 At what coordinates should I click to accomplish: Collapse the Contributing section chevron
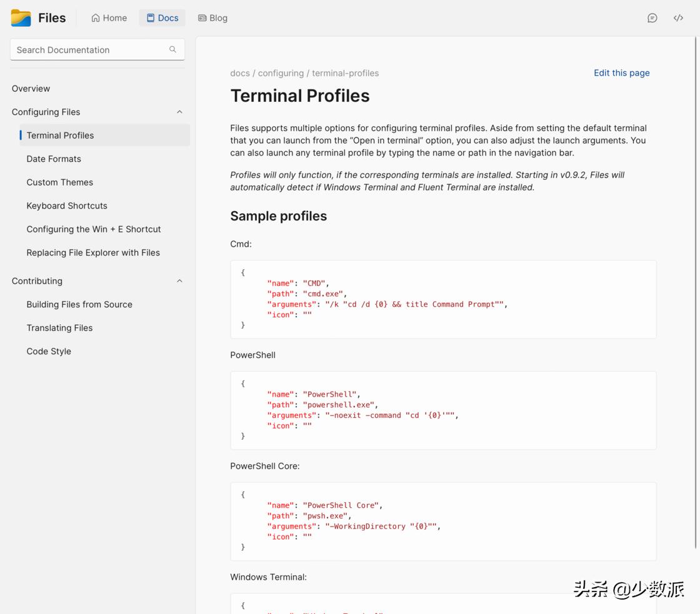click(x=179, y=281)
